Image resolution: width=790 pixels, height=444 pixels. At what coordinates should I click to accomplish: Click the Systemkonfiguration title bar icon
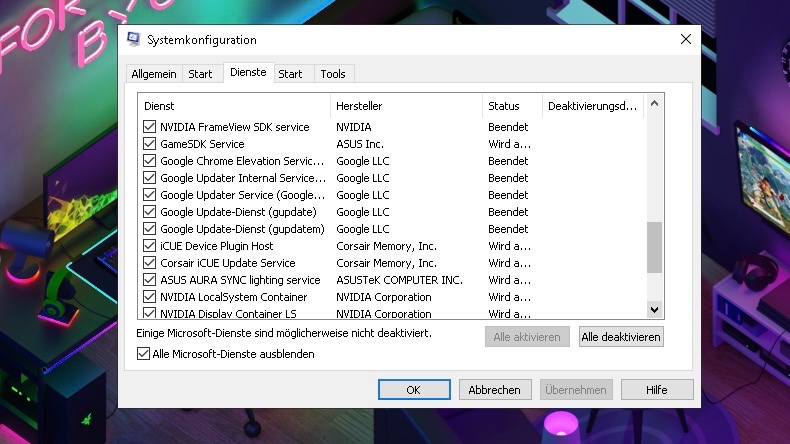click(134, 39)
